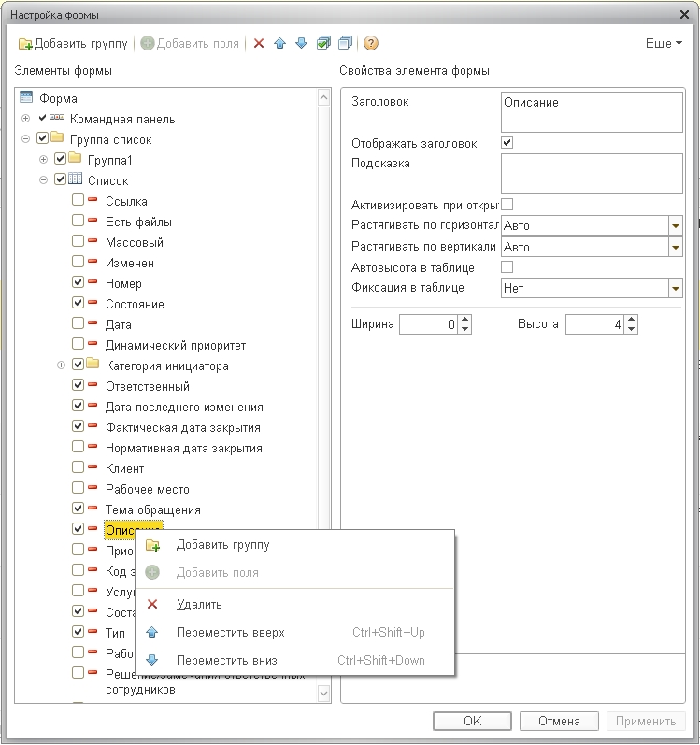700x745 pixels.
Task: Click the Заголовок text field
Action: point(591,111)
